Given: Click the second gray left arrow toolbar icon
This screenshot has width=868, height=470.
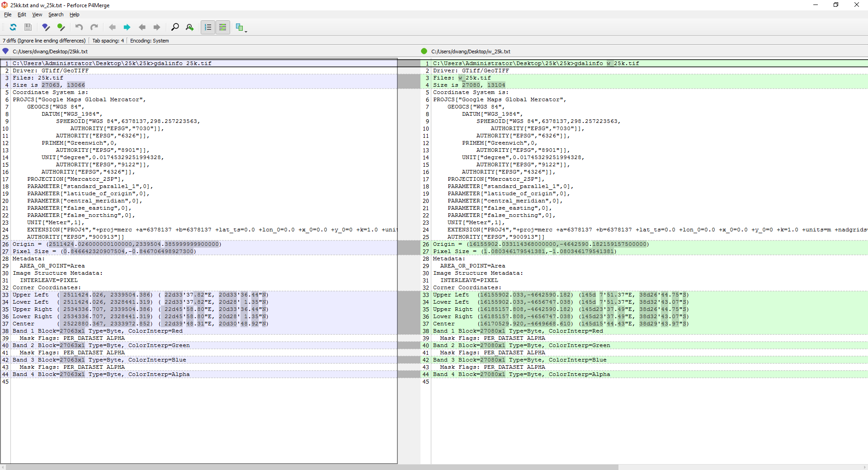Looking at the screenshot, I should point(142,27).
